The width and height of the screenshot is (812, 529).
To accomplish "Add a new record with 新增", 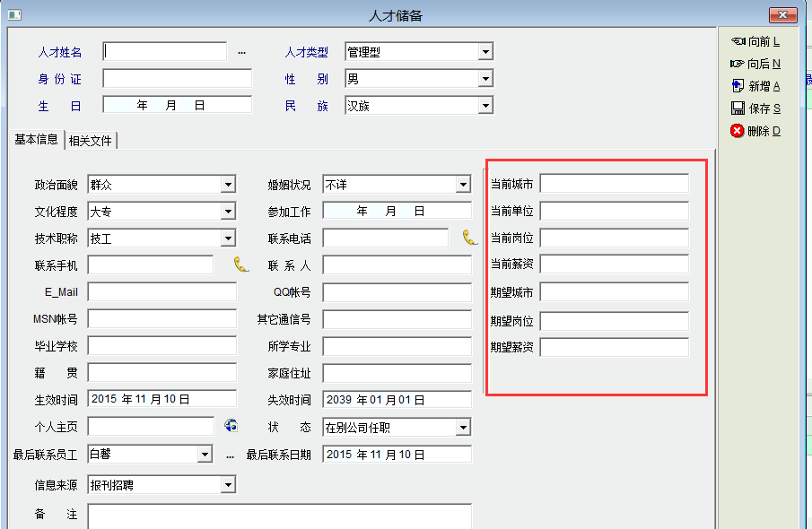I will [755, 86].
